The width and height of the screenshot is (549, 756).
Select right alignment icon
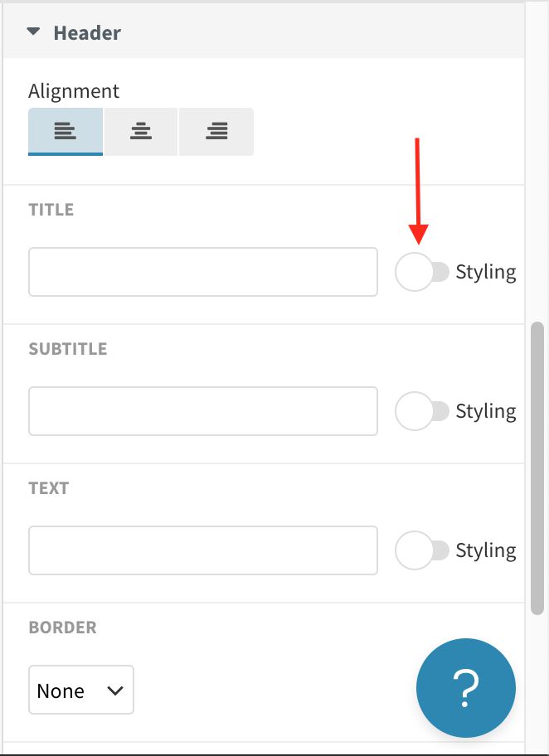click(x=216, y=132)
